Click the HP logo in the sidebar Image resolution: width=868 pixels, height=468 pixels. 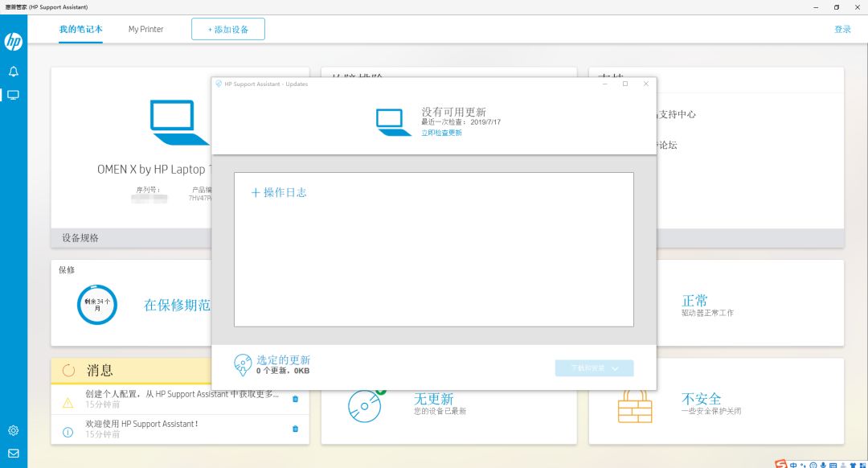point(14,42)
